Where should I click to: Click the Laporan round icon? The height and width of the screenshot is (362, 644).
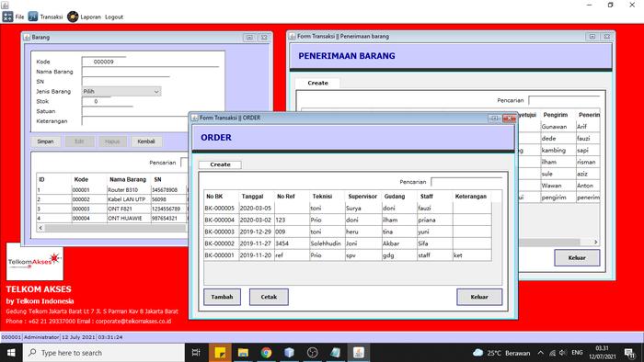[x=73, y=17]
